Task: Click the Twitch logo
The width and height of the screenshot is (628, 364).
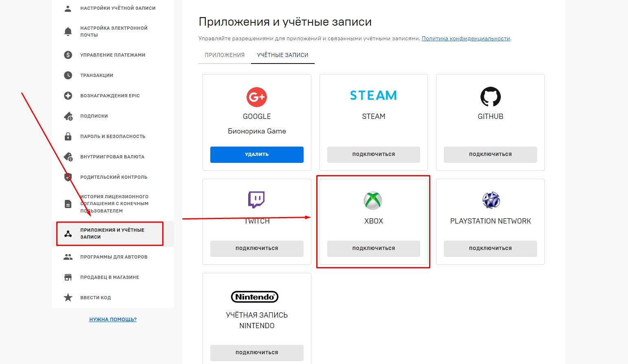Action: [257, 200]
